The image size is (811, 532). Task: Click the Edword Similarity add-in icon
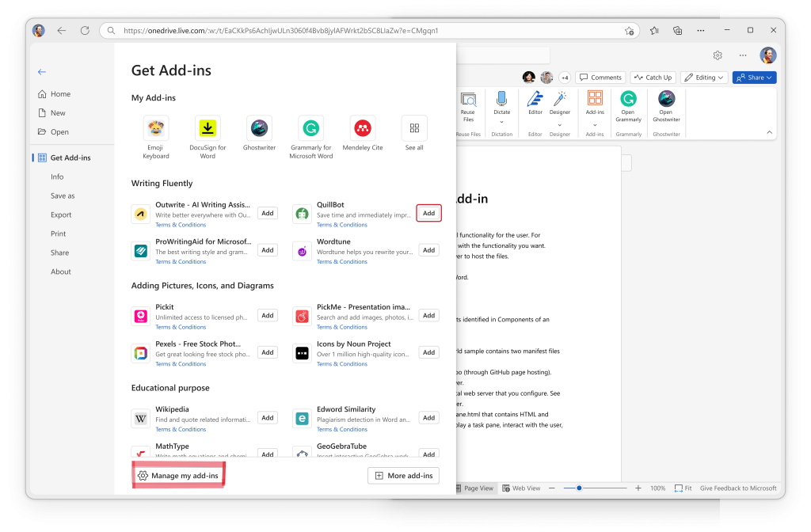[302, 418]
